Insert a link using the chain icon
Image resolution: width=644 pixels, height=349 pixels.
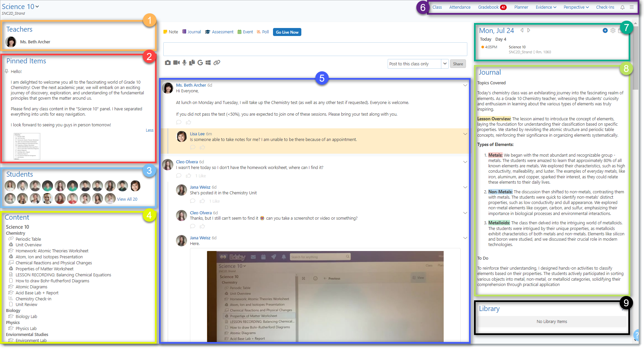pos(217,63)
